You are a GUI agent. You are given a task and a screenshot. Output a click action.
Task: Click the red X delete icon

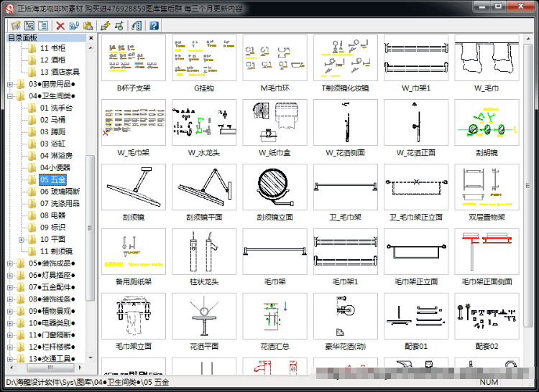[60, 26]
